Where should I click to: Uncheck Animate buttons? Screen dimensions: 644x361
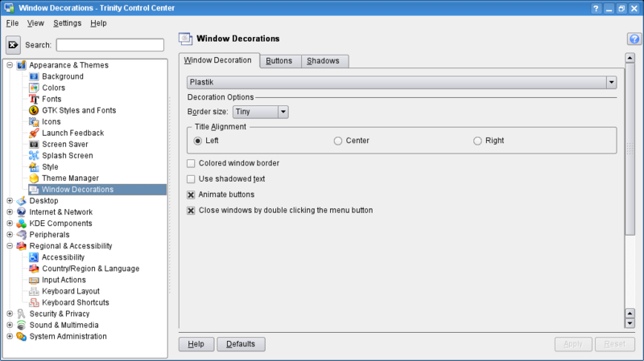(191, 195)
